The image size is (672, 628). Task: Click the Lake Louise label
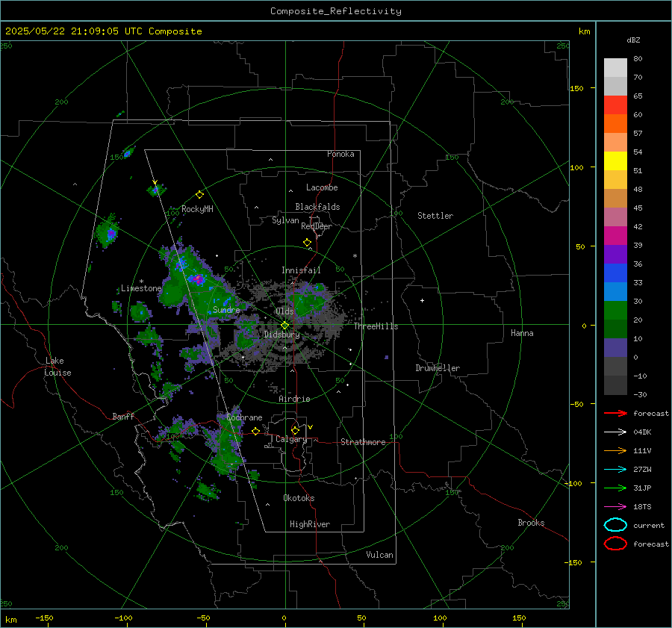pyautogui.click(x=58, y=367)
